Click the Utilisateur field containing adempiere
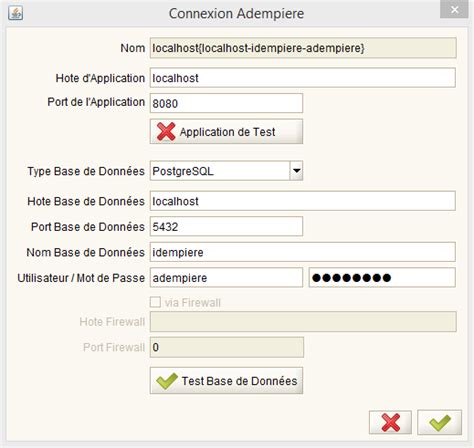Image resolution: width=474 pixels, height=448 pixels. 226,277
